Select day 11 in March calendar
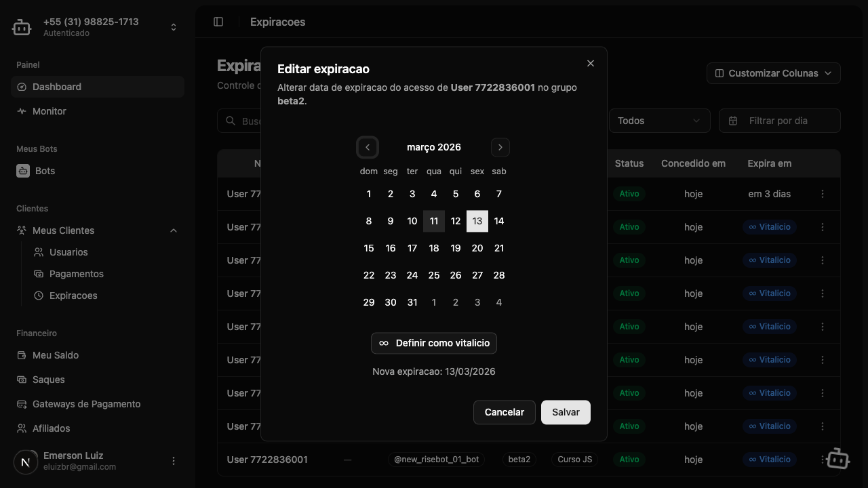Viewport: 868px width, 488px height. click(434, 221)
